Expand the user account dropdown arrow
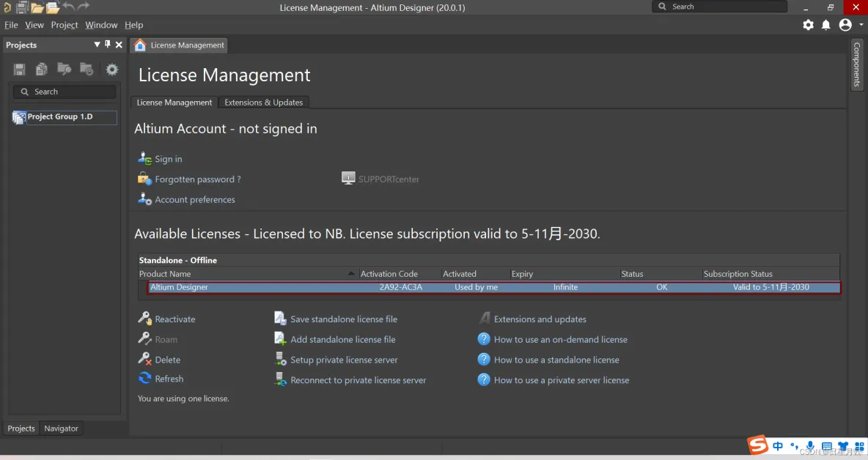This screenshot has height=460, width=868. 861,25
